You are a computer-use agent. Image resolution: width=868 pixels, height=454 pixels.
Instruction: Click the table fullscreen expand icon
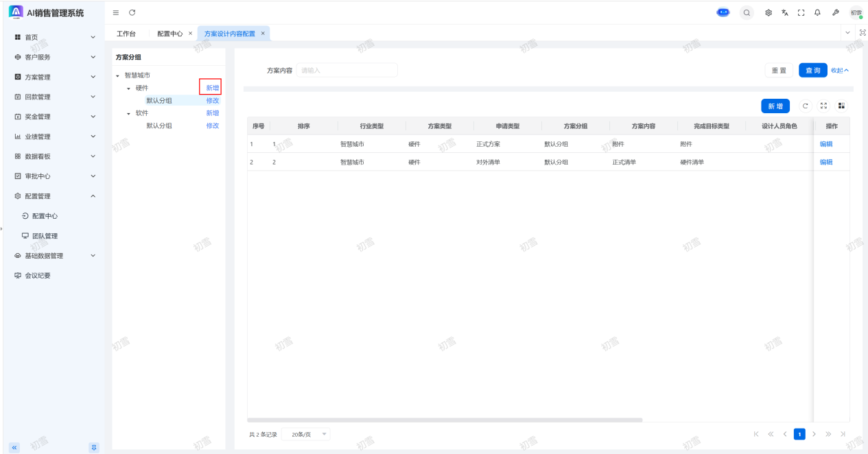[823, 106]
